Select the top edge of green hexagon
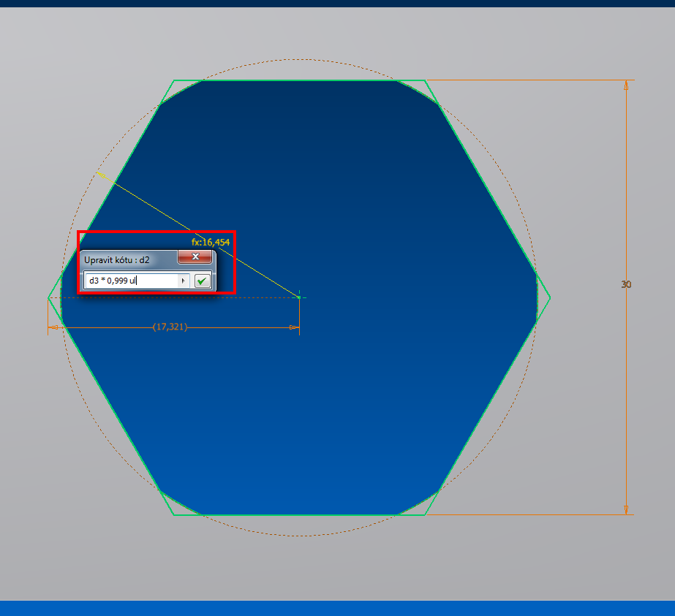This screenshot has height=616, width=675. click(x=299, y=80)
